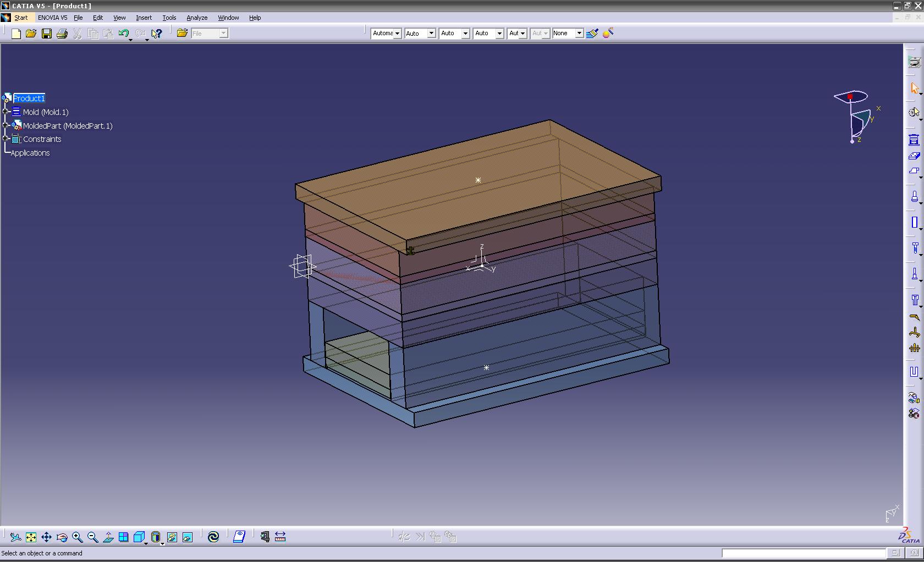
Task: Click the command input field
Action: tap(804, 553)
